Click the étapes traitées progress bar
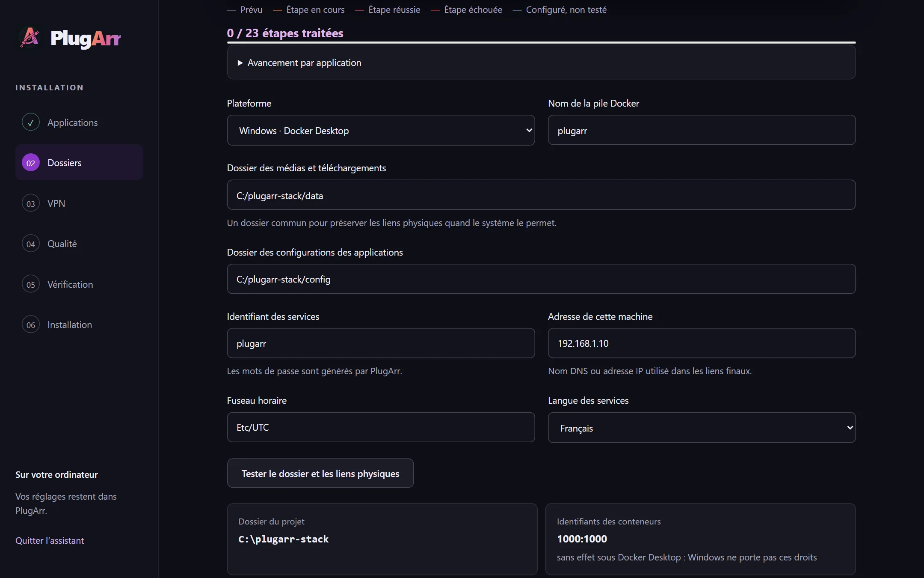Viewport: 924px width, 578px height. point(541,42)
